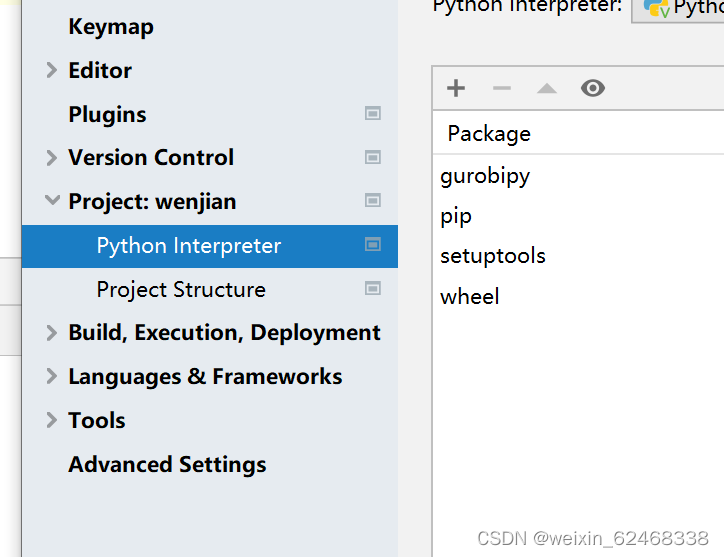Open the Keymap settings page

coord(111,27)
